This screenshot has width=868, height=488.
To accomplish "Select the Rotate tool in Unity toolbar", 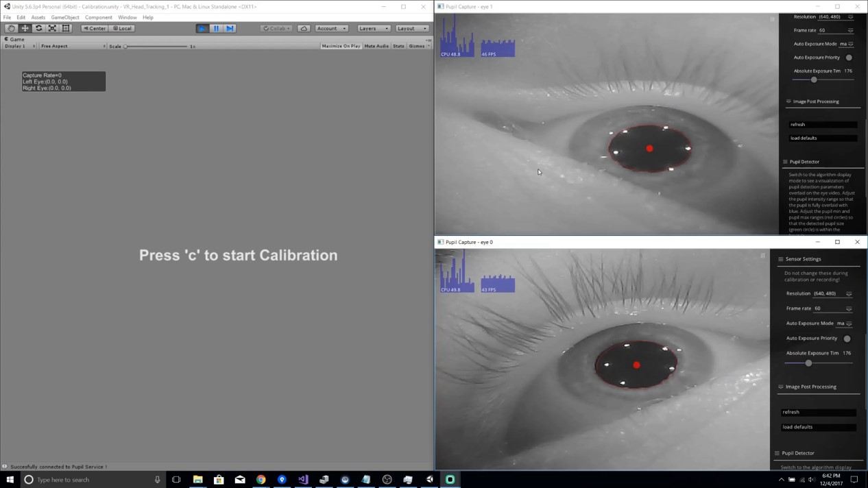I will coord(38,28).
